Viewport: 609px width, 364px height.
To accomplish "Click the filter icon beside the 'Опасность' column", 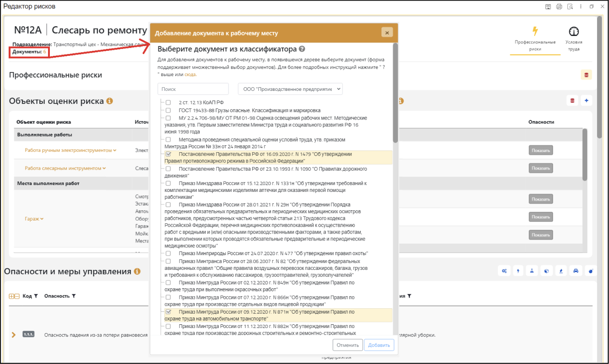I will [73, 296].
